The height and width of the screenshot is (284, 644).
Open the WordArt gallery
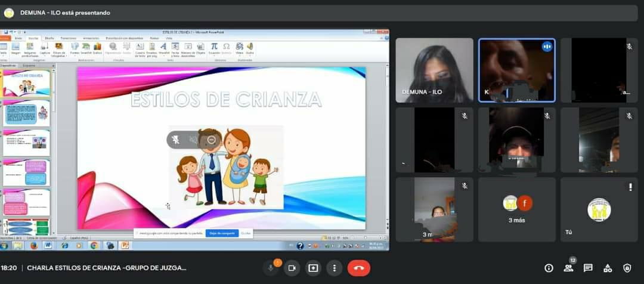click(x=163, y=49)
